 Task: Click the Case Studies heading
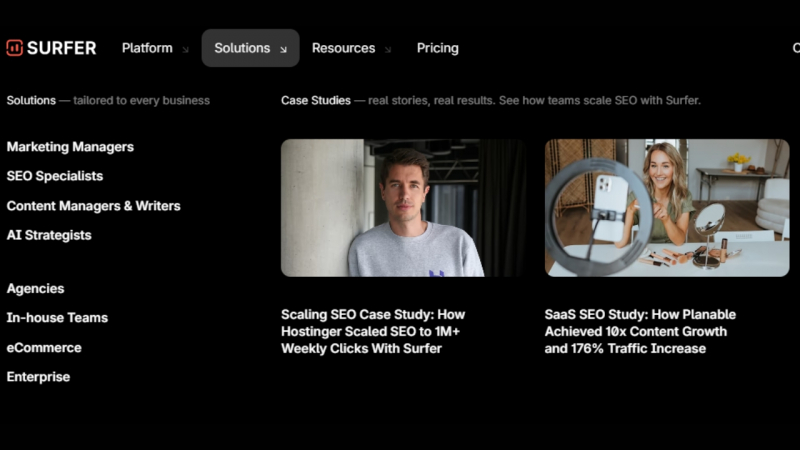316,101
